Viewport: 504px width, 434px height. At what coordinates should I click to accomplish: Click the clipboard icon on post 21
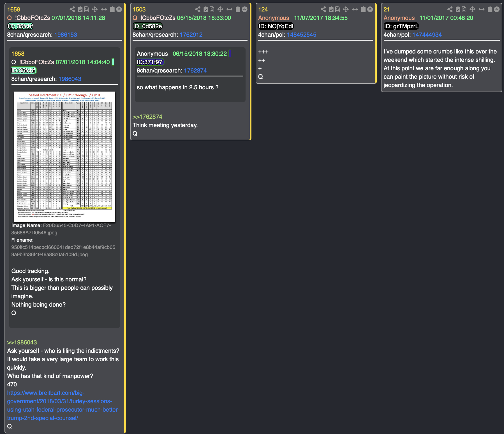tap(490, 10)
